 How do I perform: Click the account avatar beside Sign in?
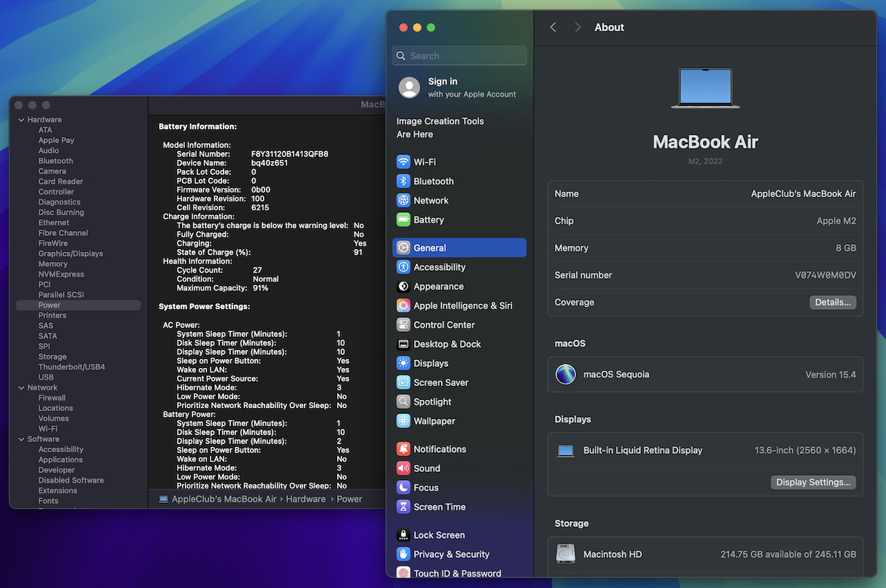410,87
